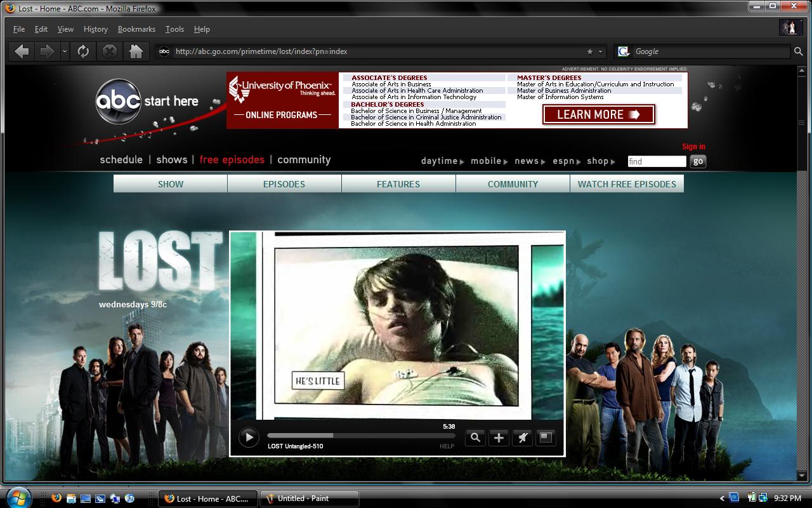Open the Tools menu
The width and height of the screenshot is (812, 508).
pos(174,29)
